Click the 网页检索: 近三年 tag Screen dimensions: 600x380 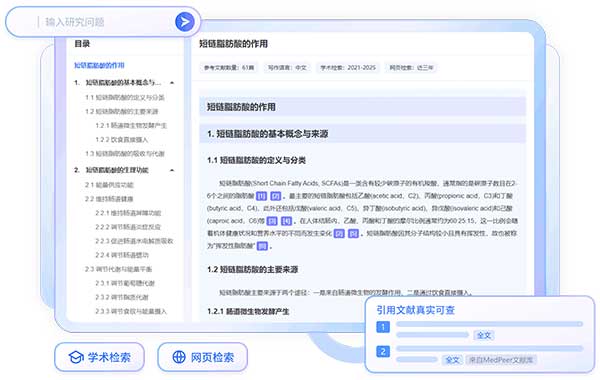411,68
